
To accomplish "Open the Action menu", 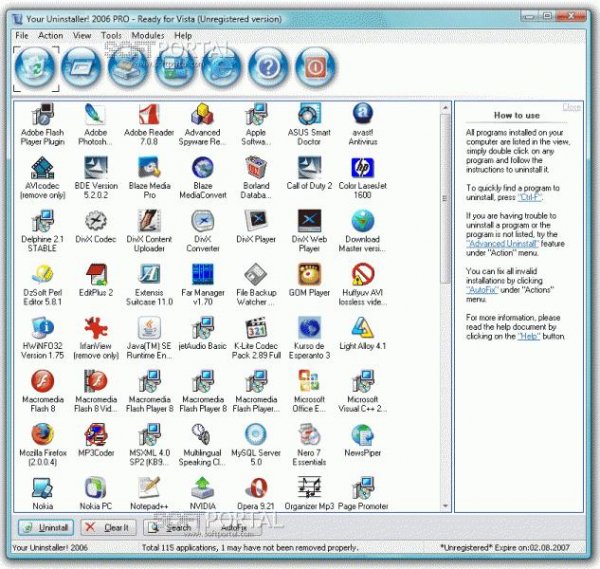I will click(51, 36).
